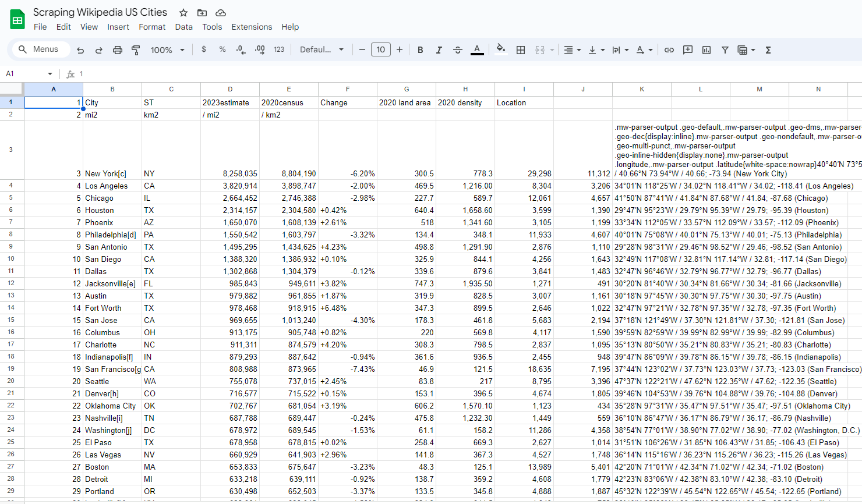
Task: Open the functions sigma icon
Action: tap(768, 50)
